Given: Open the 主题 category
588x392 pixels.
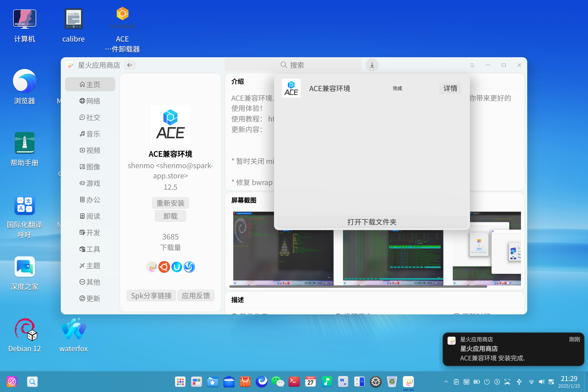Looking at the screenshot, I should pos(90,266).
